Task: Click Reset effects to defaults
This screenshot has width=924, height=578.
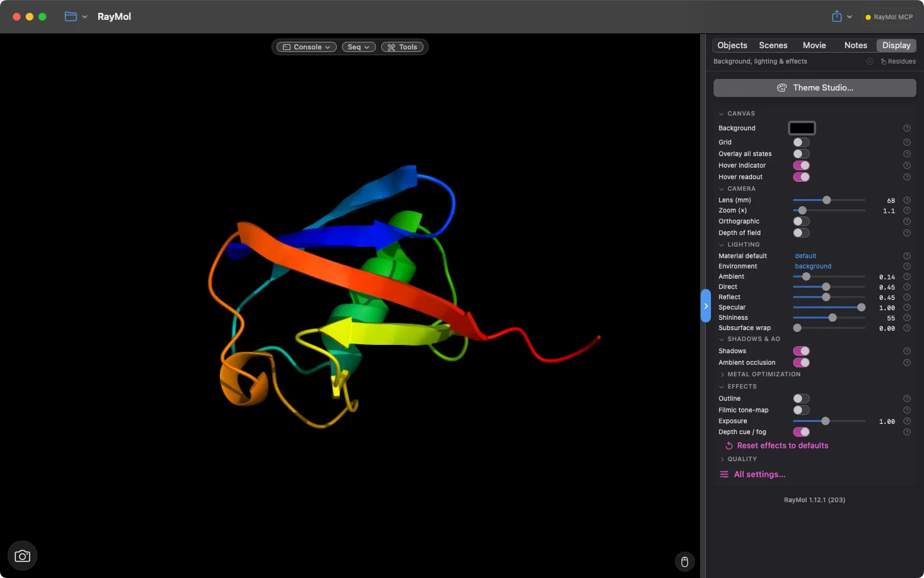Action: 776,446
